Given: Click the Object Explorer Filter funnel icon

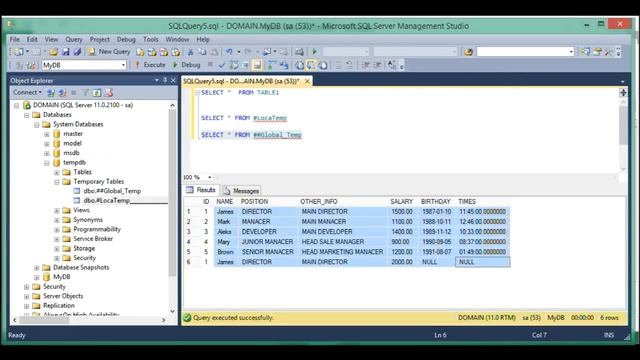Looking at the screenshot, I should click(86, 93).
